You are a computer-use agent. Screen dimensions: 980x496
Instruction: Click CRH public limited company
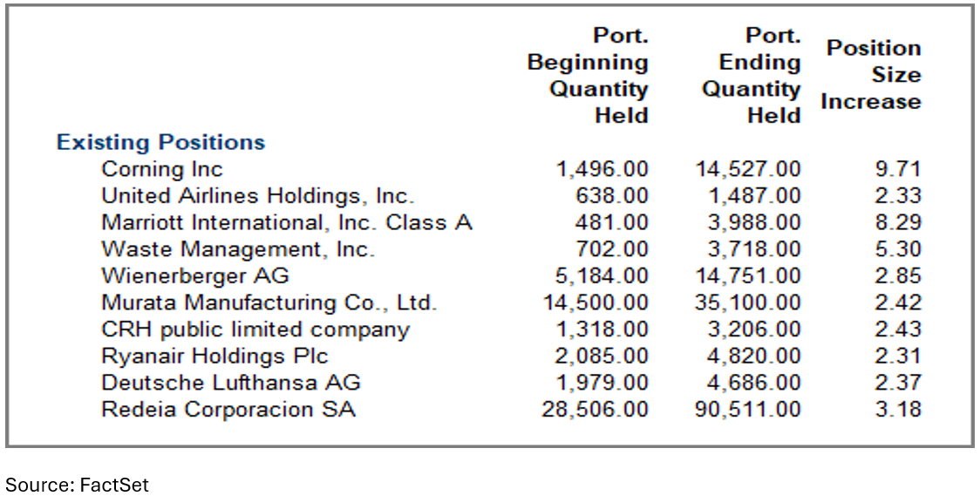(255, 330)
